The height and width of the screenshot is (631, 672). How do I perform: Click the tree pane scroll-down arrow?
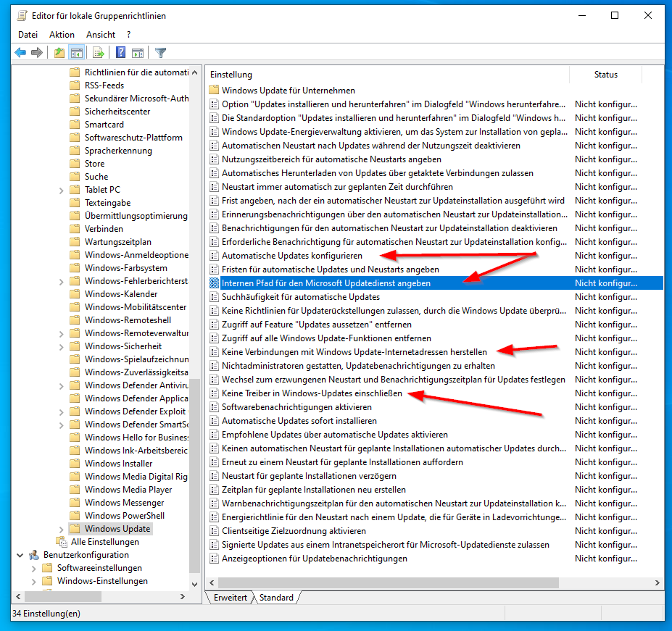tap(194, 585)
